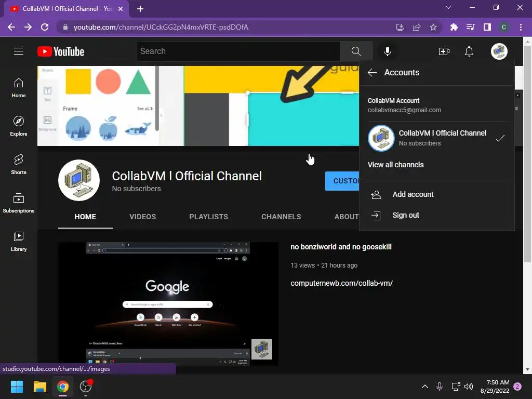Image resolution: width=532 pixels, height=399 pixels.
Task: Start voice search with microphone icon
Action: (387, 51)
